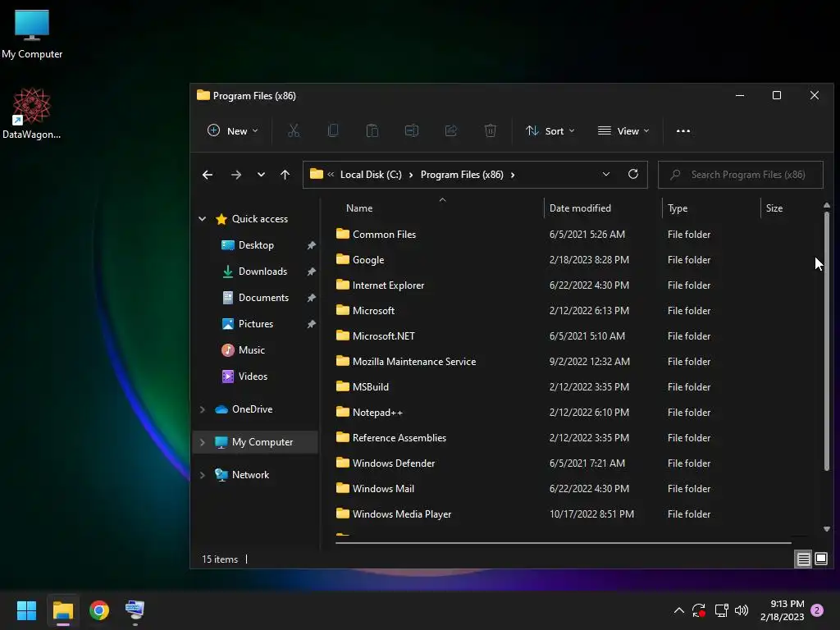This screenshot has width=840, height=630.
Task: Select Music in navigation pane
Action: 251,350
